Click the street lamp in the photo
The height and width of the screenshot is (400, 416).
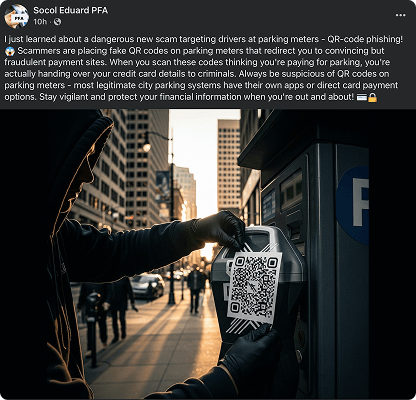pos(147,145)
